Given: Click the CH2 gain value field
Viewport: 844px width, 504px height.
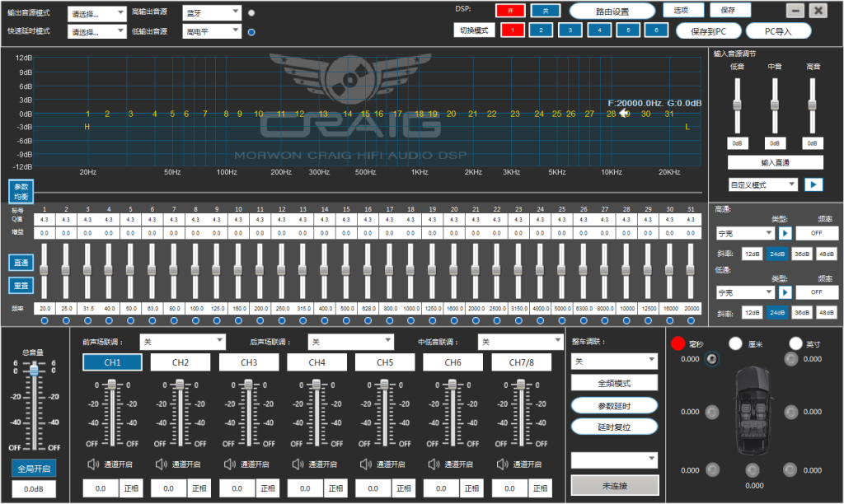Looking at the screenshot, I should tap(168, 488).
